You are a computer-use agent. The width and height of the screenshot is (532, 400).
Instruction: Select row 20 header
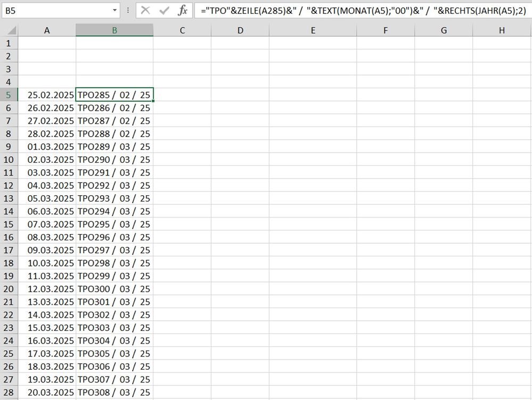tap(9, 289)
